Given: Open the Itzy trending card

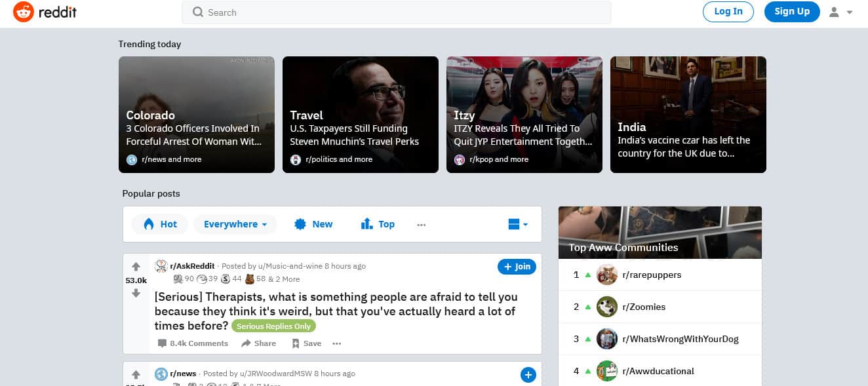Looking at the screenshot, I should tap(524, 115).
